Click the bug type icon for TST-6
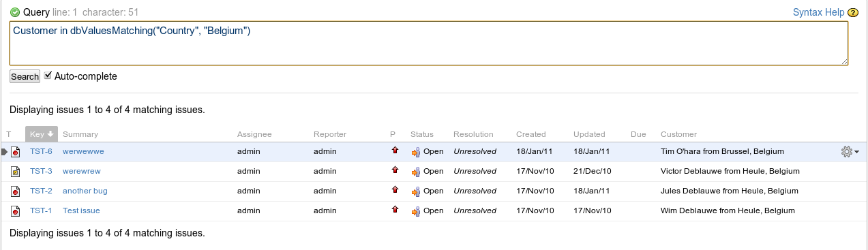Screen dimensions: 868x250 pyautogui.click(x=15, y=151)
